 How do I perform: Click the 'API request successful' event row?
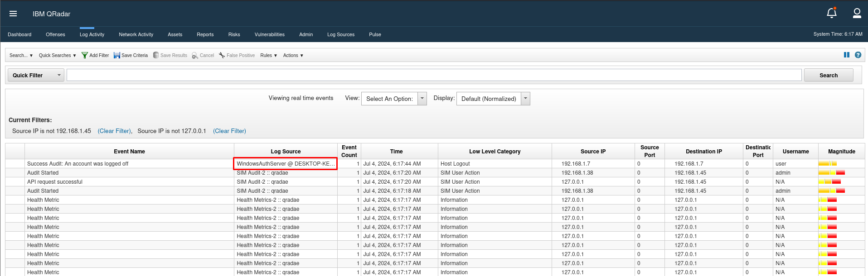point(435,182)
